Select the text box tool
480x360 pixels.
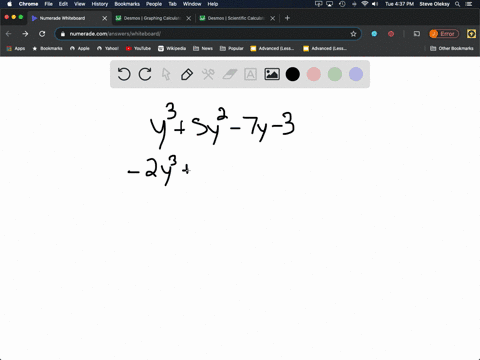pos(250,74)
